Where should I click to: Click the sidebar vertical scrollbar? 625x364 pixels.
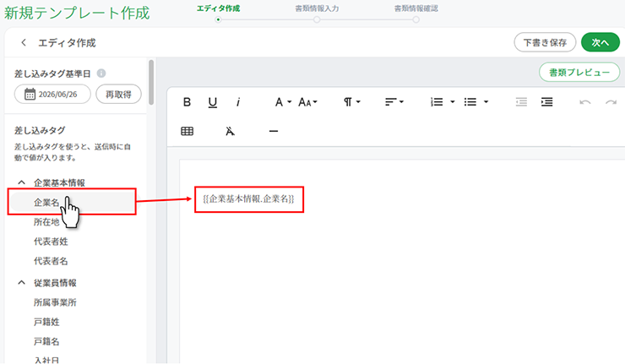tap(151, 83)
